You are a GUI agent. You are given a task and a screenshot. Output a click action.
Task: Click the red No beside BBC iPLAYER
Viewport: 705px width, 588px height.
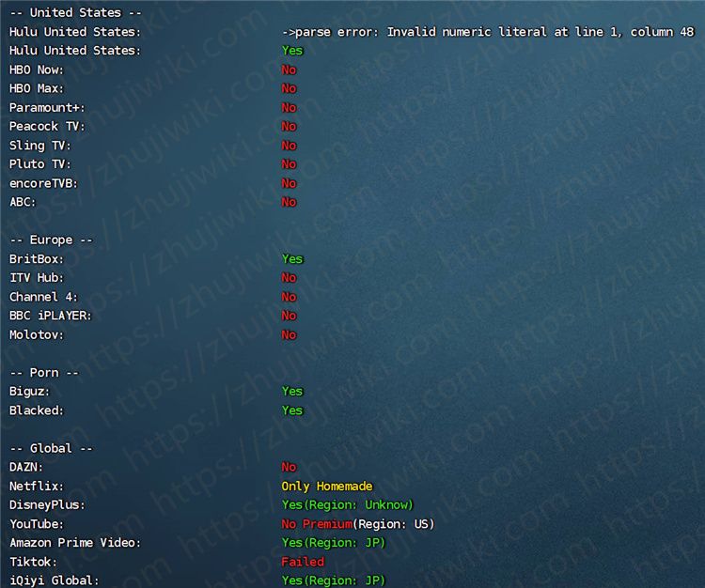point(290,316)
